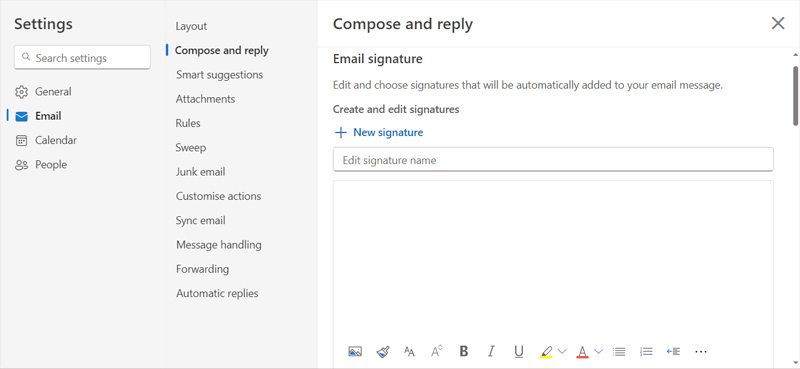The image size is (800, 369).
Task: Click the Email signature heading
Action: (378, 59)
